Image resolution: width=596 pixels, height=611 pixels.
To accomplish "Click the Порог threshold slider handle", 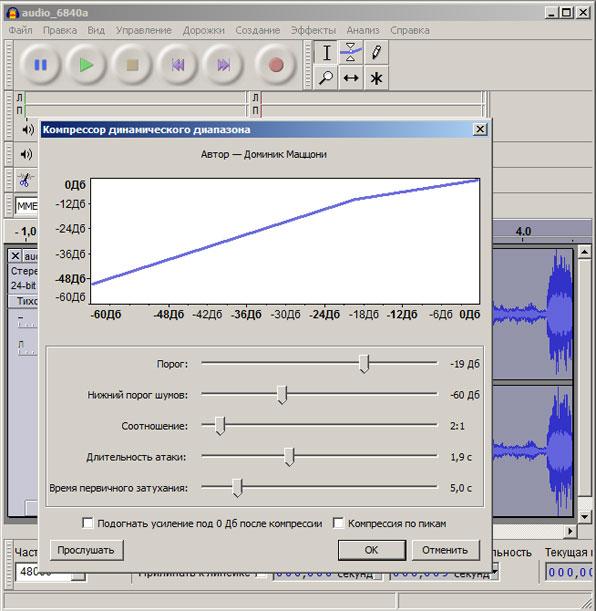I will click(364, 364).
